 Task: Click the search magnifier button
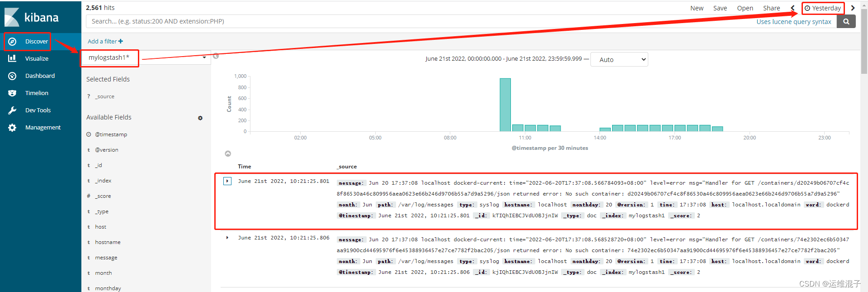click(x=846, y=21)
